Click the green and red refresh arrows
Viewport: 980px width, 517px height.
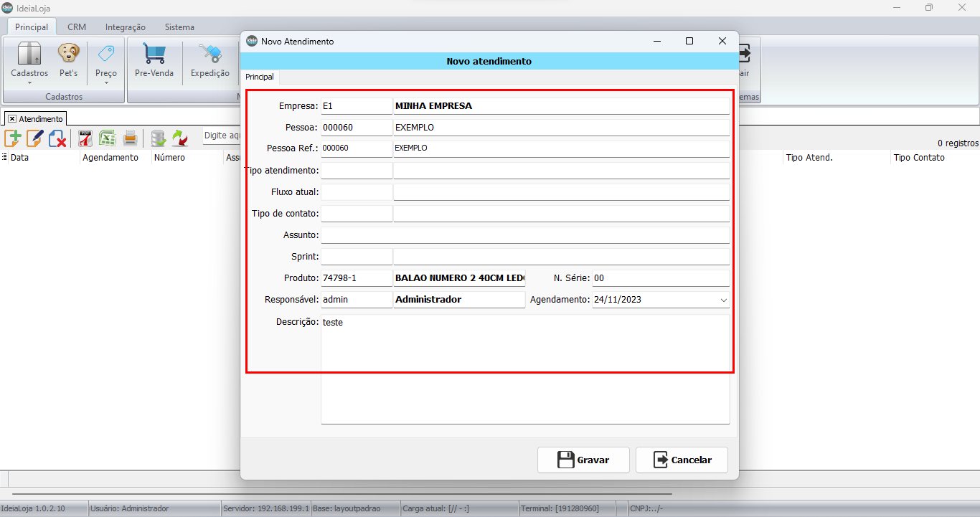click(179, 138)
